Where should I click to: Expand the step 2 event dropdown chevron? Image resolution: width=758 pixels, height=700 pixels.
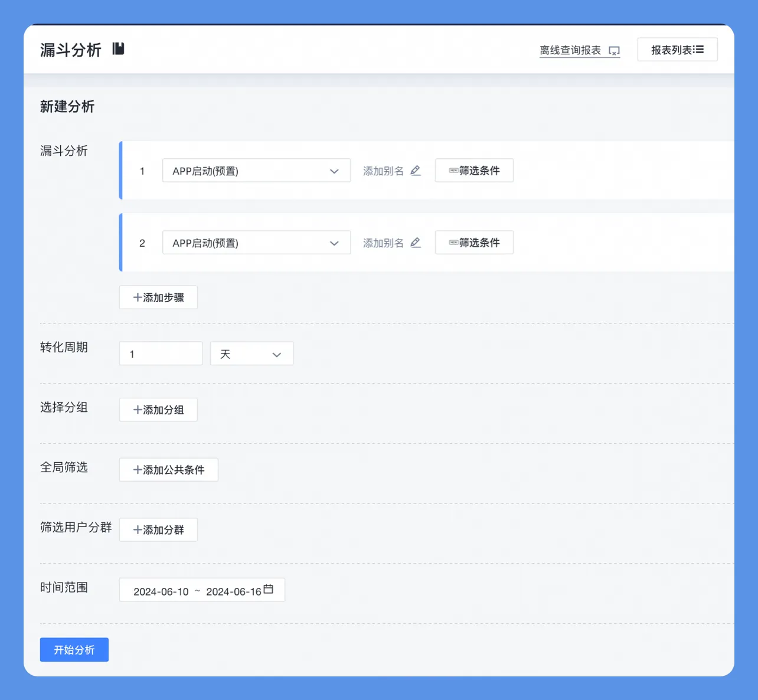coord(334,243)
